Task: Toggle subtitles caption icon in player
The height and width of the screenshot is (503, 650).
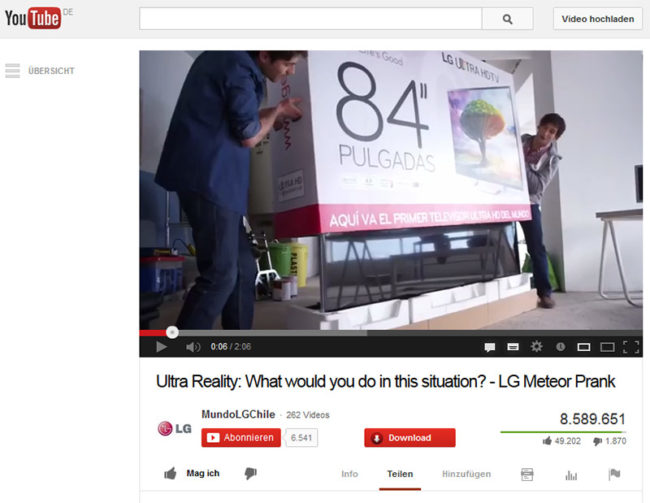Action: [x=513, y=347]
